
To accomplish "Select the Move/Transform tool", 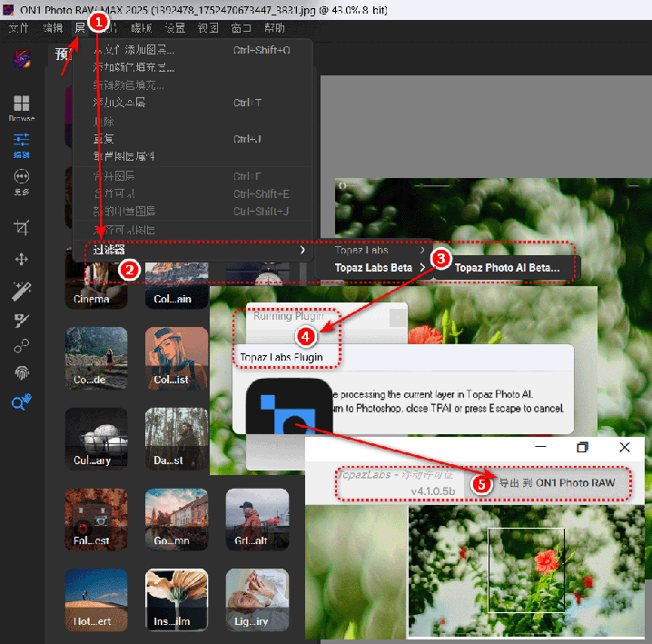I will (x=22, y=259).
